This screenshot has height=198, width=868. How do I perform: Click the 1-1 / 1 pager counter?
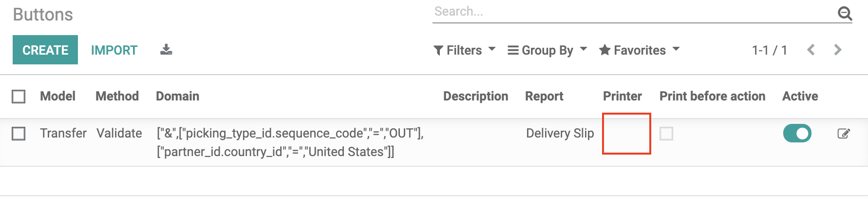tap(769, 50)
